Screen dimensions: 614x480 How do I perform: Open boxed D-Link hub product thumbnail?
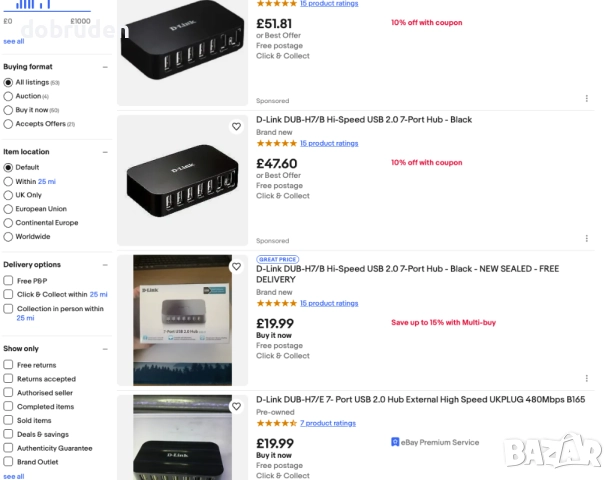(x=182, y=320)
